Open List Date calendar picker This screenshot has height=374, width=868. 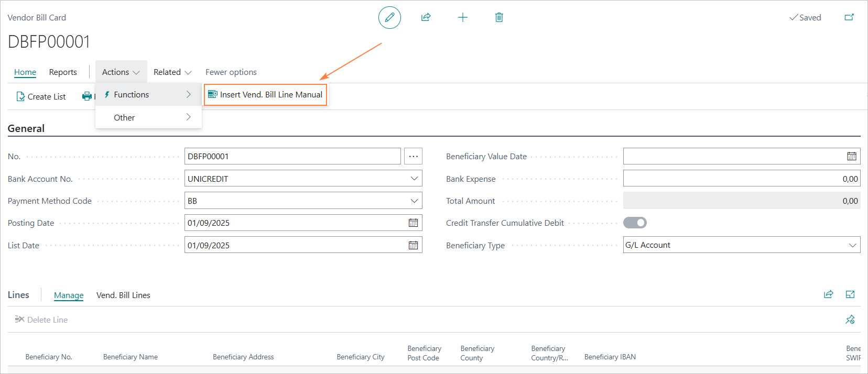[x=413, y=245]
